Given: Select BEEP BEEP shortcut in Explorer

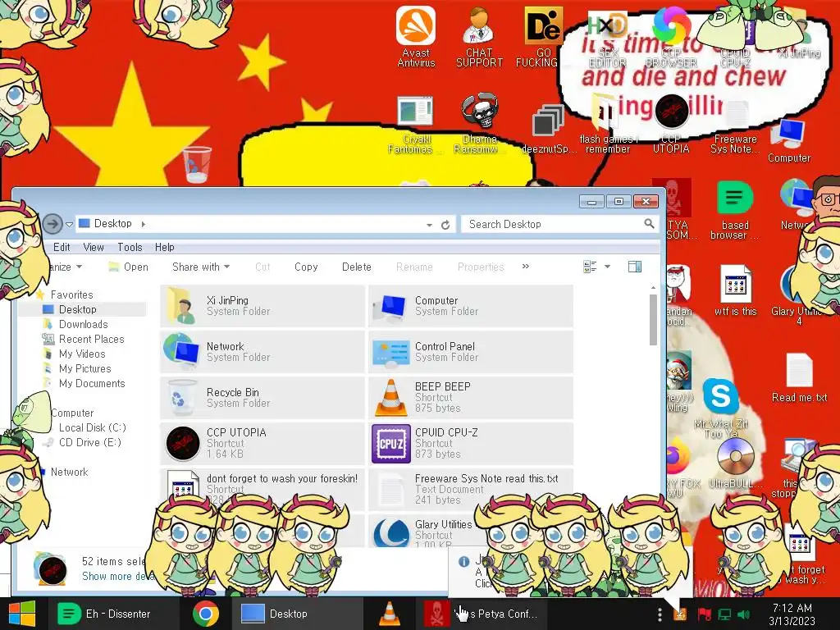Looking at the screenshot, I should (471, 398).
